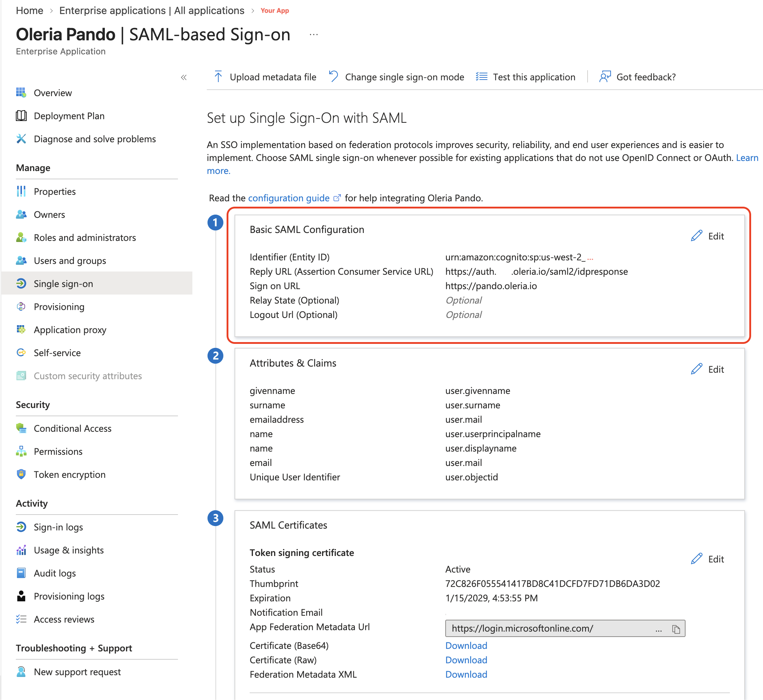The width and height of the screenshot is (763, 700).
Task: Click the Permissions hierarchy icon
Action: pyautogui.click(x=21, y=452)
